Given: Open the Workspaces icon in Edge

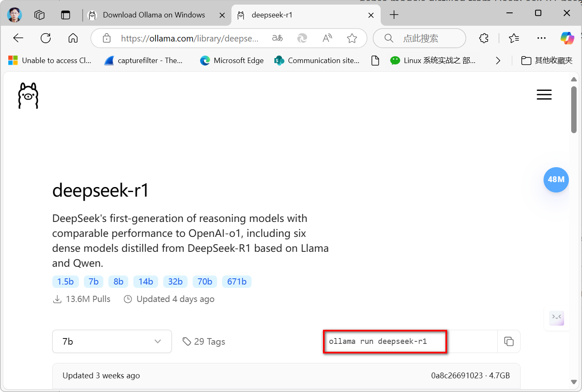Looking at the screenshot, I should click(x=39, y=15).
